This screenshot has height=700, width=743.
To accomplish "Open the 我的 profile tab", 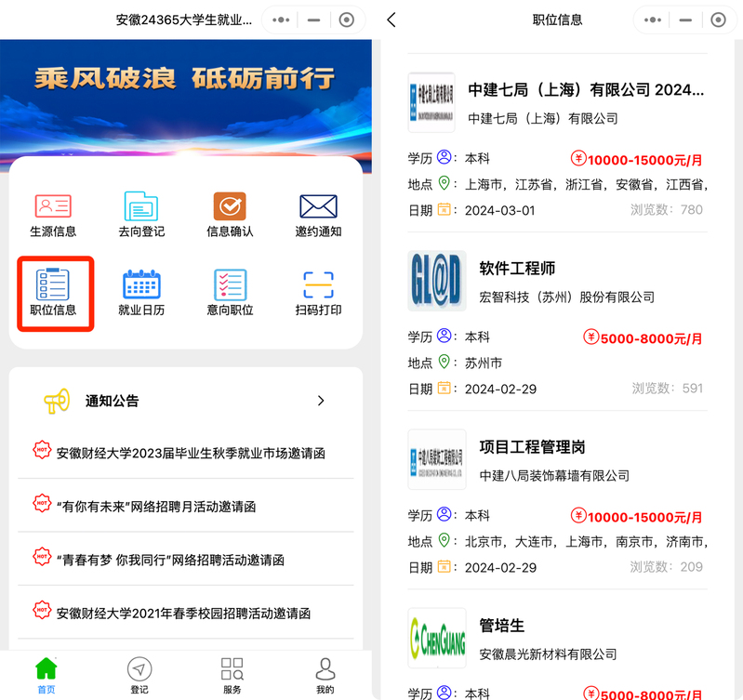I will click(325, 675).
